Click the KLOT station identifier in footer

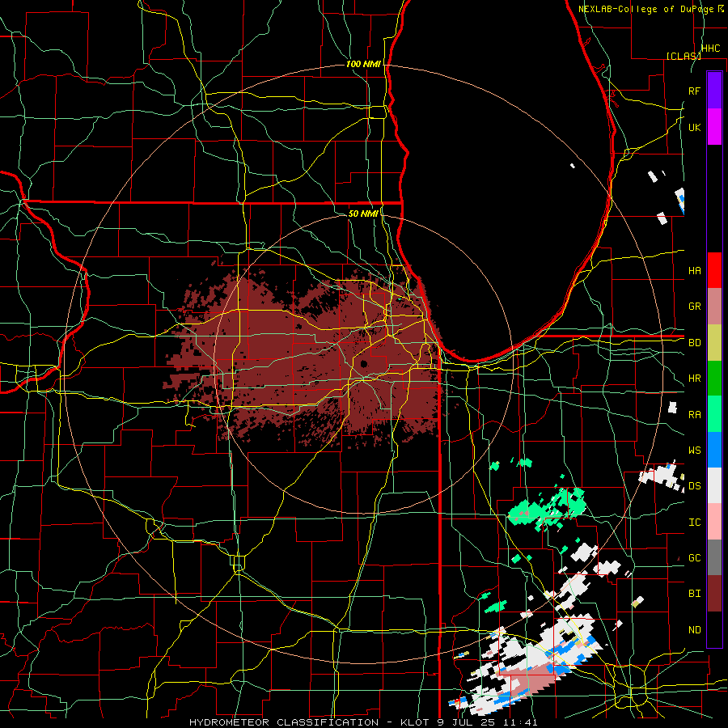(414, 722)
